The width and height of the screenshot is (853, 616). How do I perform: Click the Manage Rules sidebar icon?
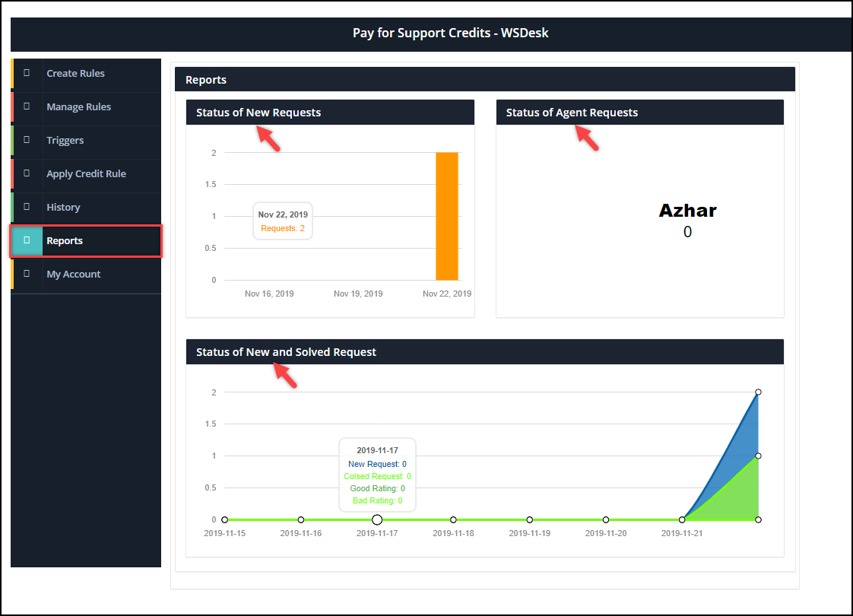(x=27, y=106)
